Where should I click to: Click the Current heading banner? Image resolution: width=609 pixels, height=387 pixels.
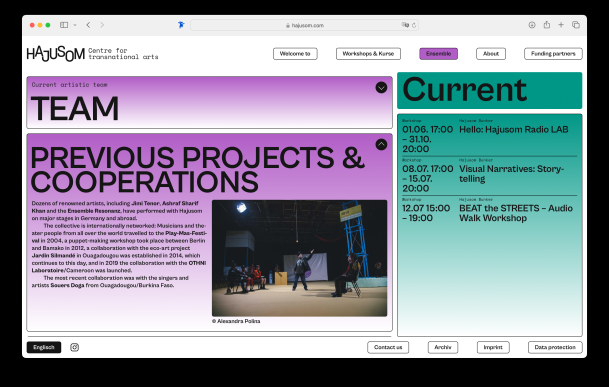point(489,90)
